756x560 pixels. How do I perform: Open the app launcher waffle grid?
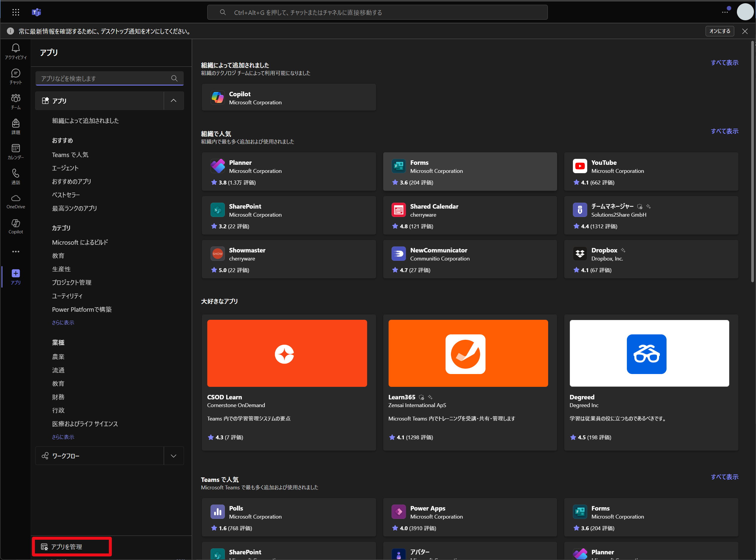(16, 12)
